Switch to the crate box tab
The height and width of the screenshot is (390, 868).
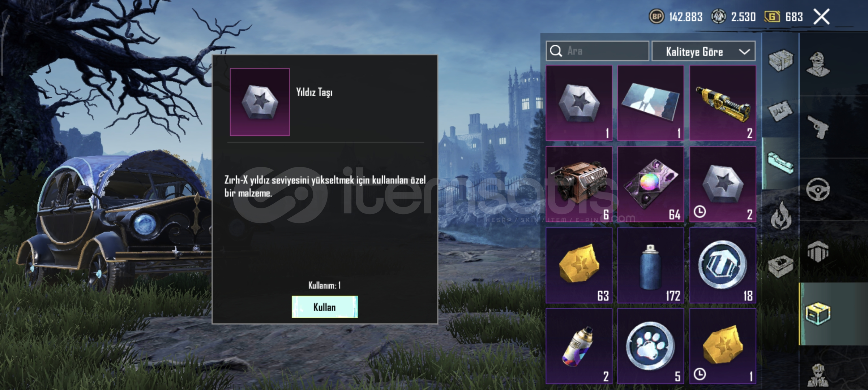pyautogui.click(x=781, y=60)
